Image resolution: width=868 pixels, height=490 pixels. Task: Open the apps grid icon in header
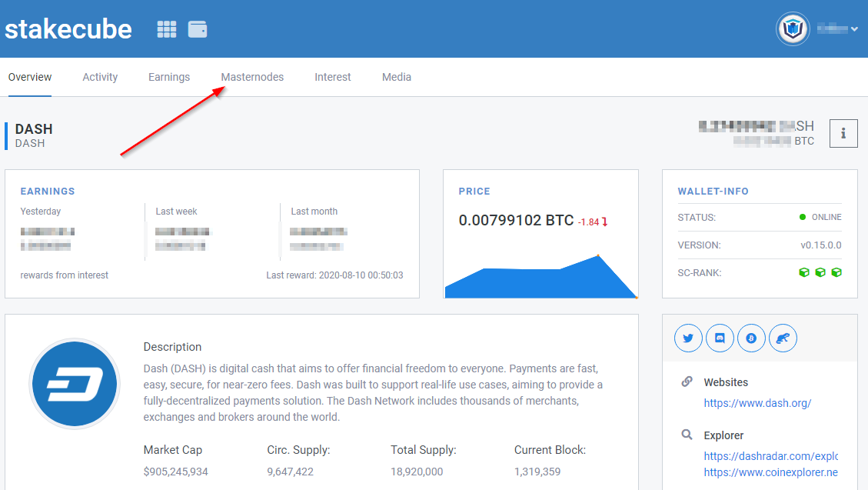click(x=167, y=29)
